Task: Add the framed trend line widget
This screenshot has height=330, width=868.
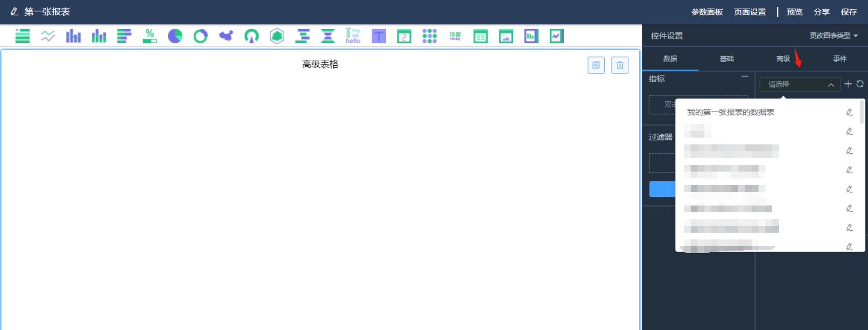Action: coord(557,36)
